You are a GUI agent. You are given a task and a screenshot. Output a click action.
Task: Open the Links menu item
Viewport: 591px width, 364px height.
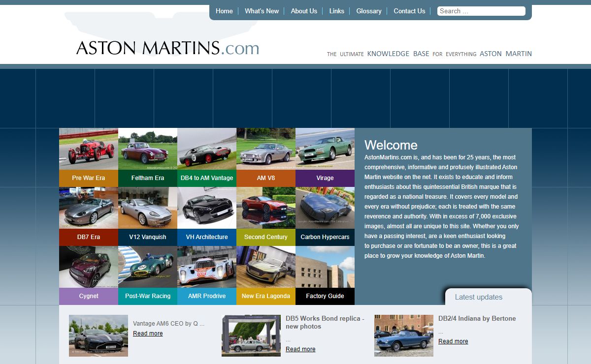(337, 11)
